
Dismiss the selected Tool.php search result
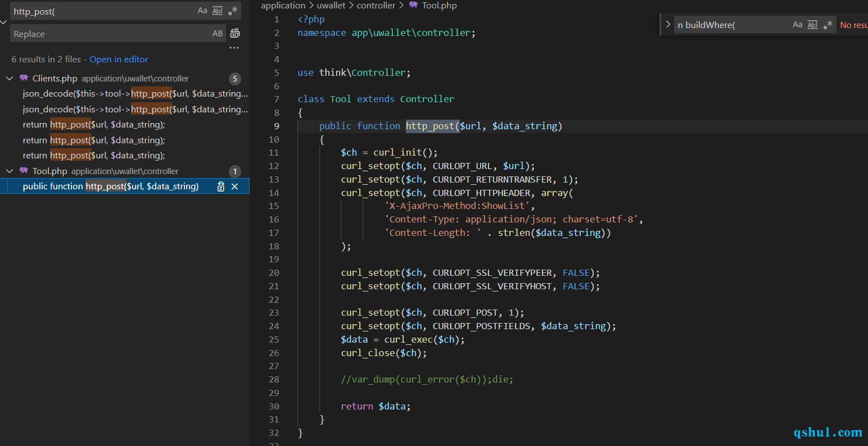click(x=235, y=186)
